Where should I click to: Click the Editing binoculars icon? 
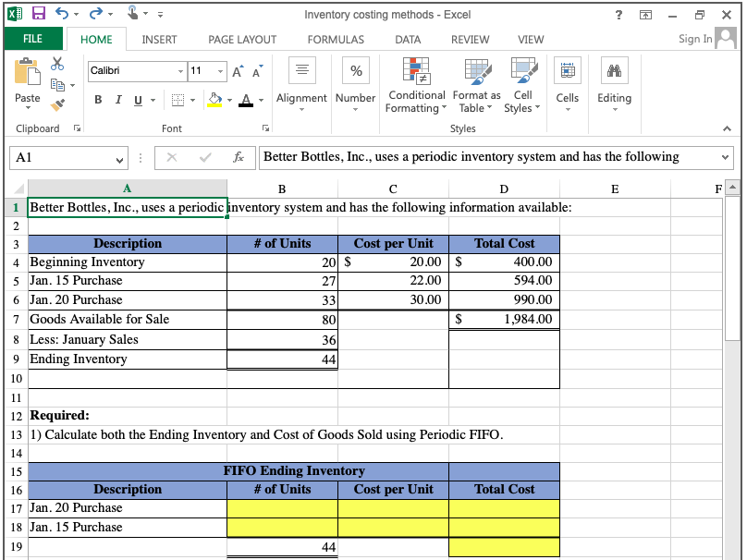click(614, 70)
